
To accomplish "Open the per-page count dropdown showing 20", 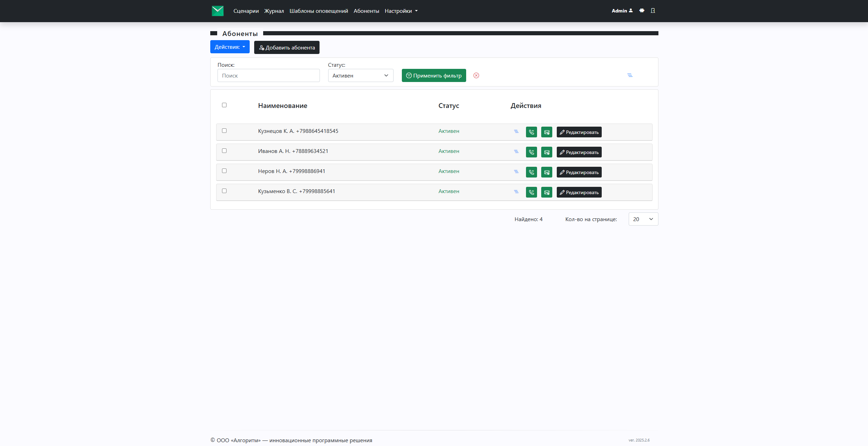I will pyautogui.click(x=643, y=219).
